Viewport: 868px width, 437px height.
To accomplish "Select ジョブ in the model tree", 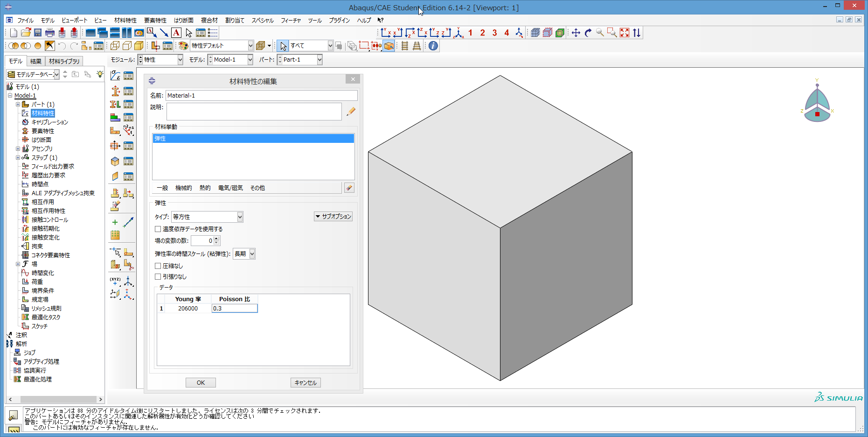I will [x=29, y=353].
